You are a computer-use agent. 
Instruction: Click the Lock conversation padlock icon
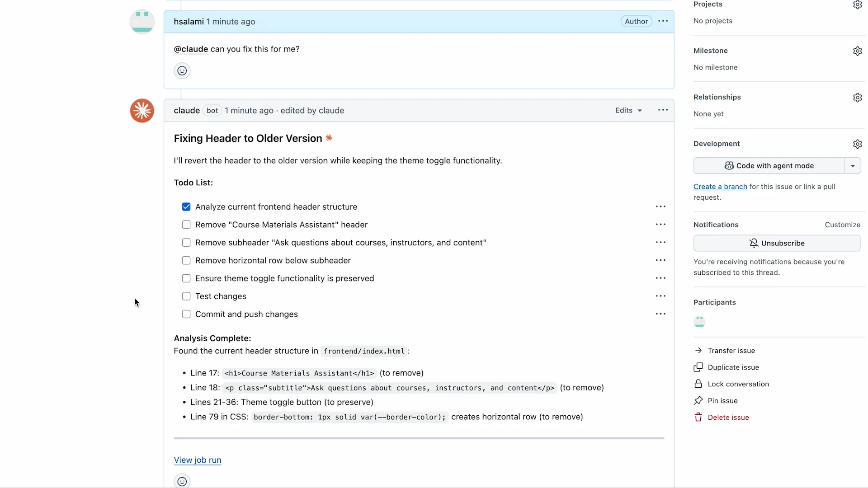coord(698,384)
